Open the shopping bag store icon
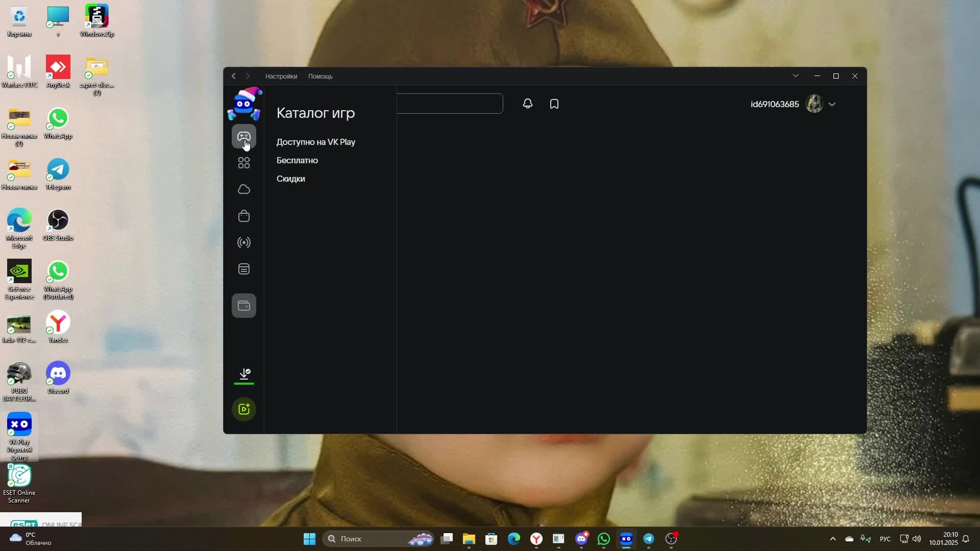 (243, 216)
